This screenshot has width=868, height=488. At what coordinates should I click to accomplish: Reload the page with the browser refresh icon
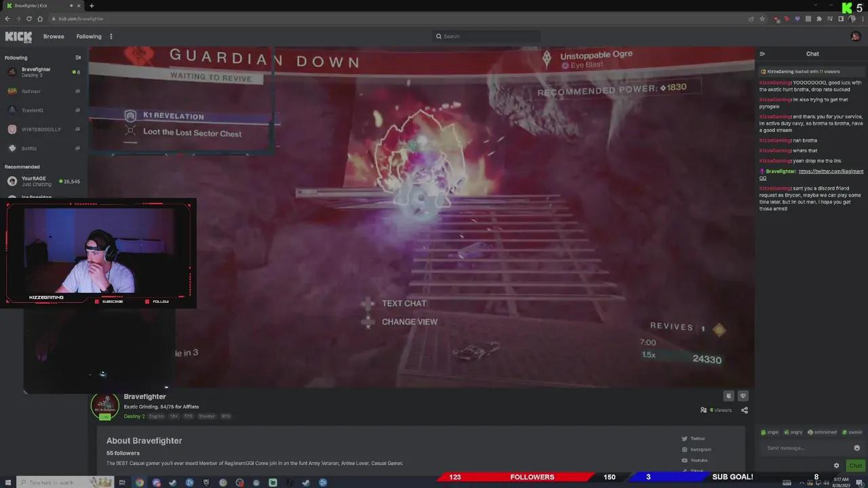(x=28, y=18)
